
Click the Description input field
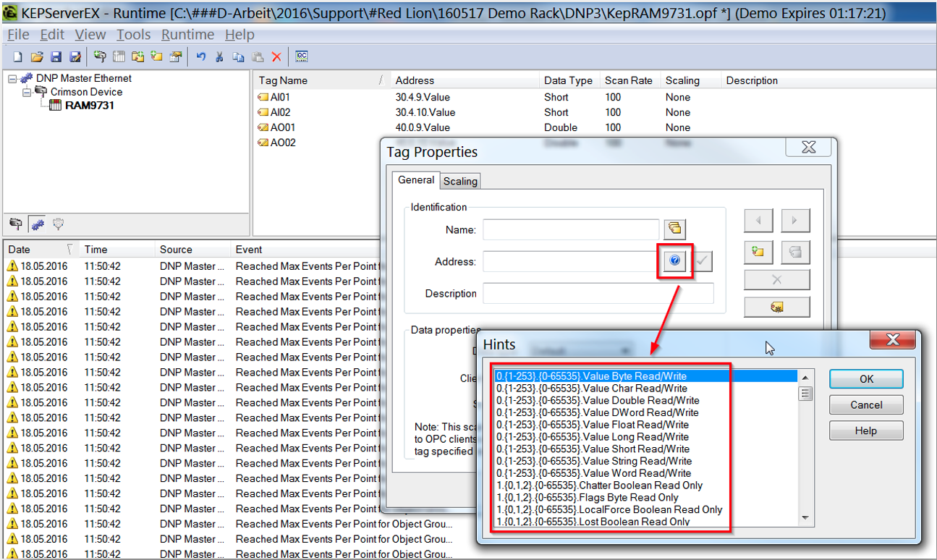598,293
